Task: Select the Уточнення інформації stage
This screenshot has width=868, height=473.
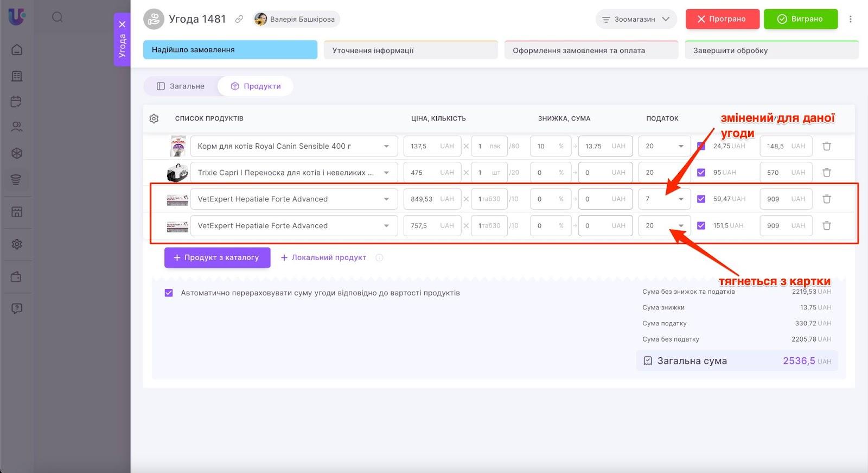Action: (411, 51)
